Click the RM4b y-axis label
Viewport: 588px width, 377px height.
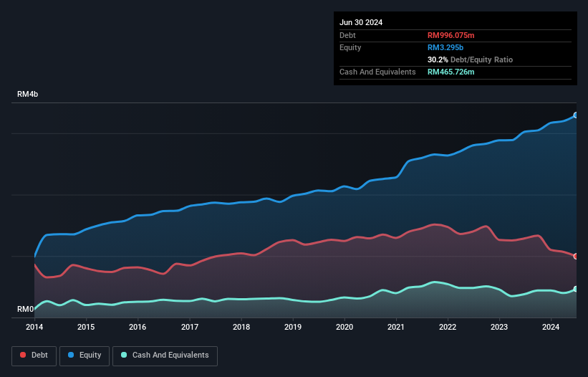[x=27, y=94]
